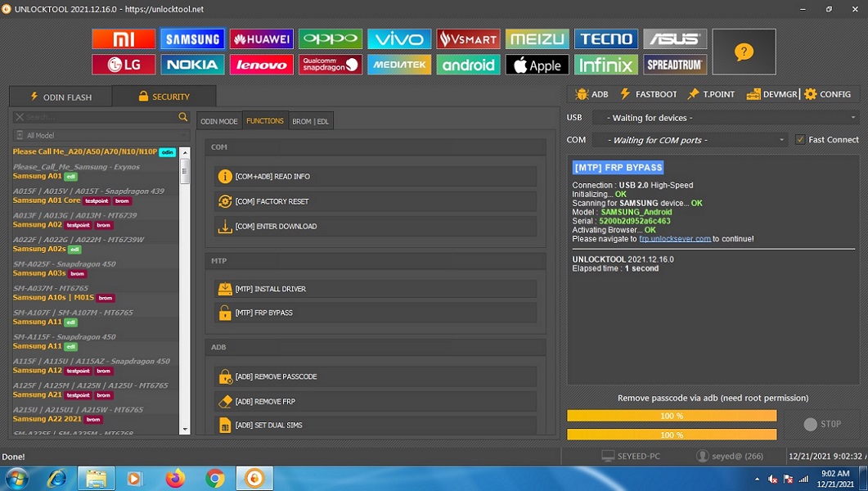Click [MTP] INSTALL DRIVER

(x=376, y=289)
